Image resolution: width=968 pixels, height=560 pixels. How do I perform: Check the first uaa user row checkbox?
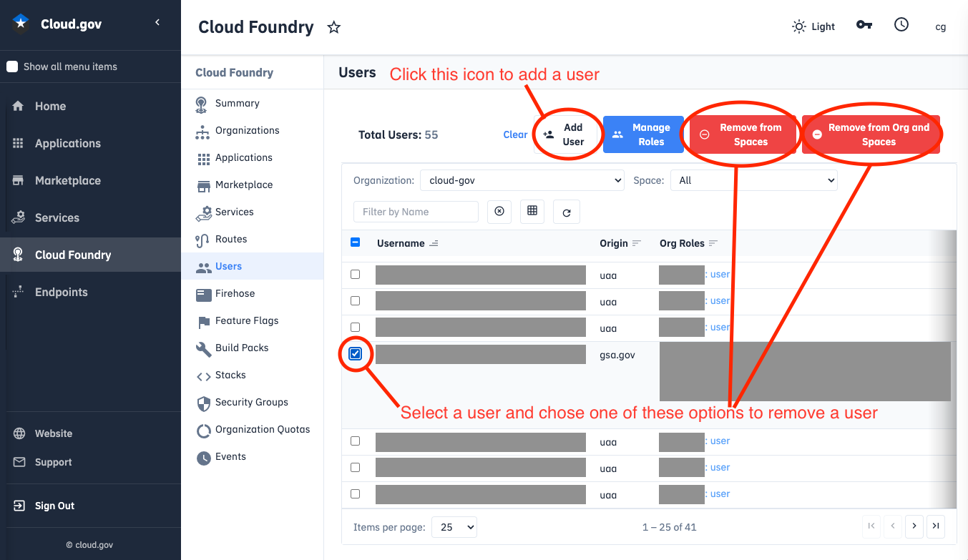(x=356, y=275)
